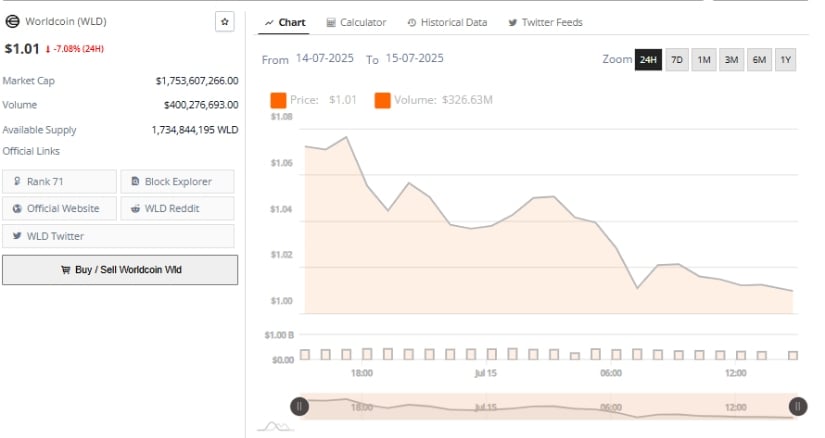
Task: Select the 1M zoom range
Action: [704, 60]
